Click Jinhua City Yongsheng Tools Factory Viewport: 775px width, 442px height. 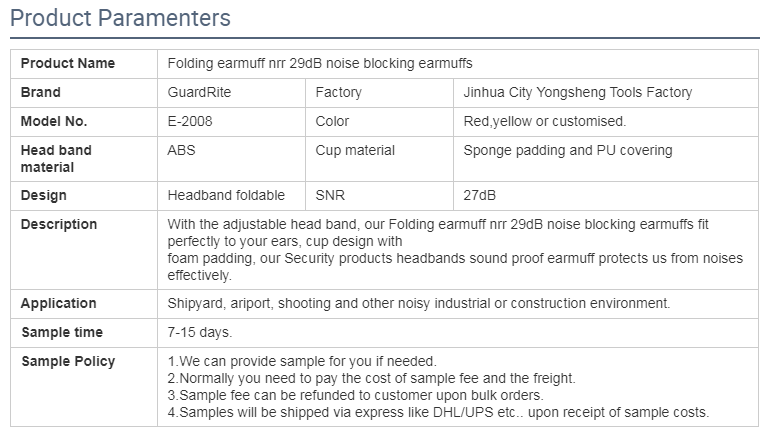coord(578,92)
